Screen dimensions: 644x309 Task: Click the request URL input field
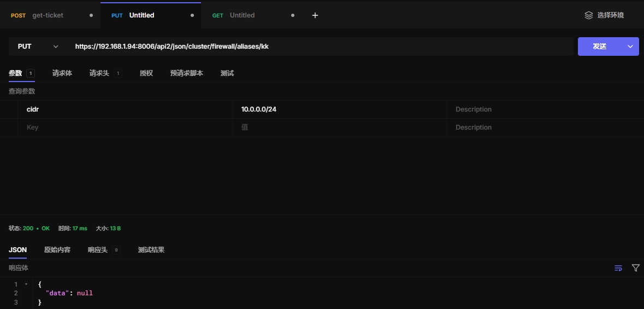(322, 46)
